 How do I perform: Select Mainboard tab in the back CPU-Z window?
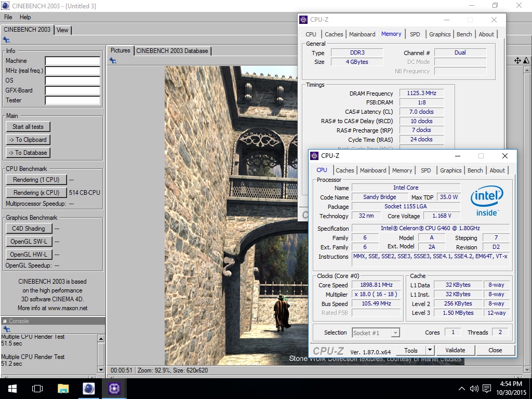tap(362, 34)
